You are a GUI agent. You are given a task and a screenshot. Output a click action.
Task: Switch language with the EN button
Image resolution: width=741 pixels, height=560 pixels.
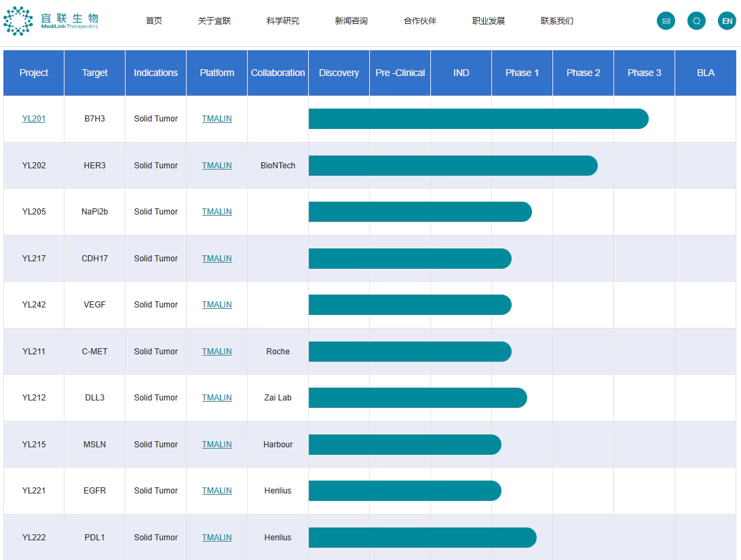point(727,21)
